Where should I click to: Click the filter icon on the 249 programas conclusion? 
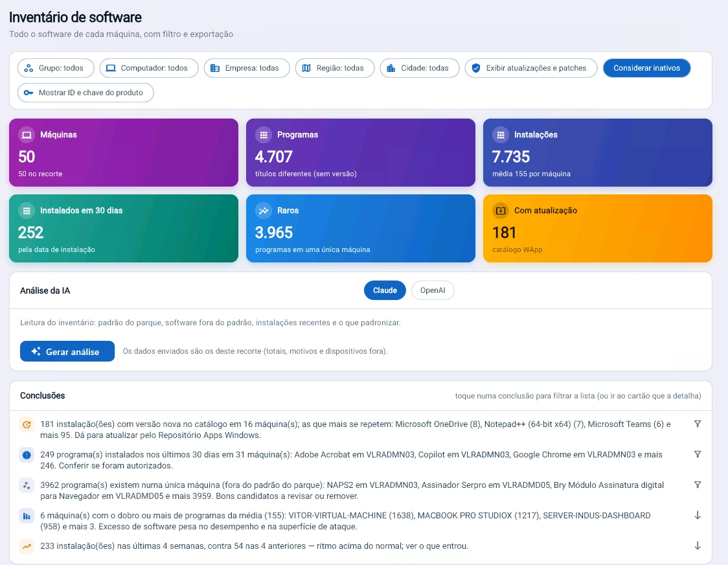[698, 454]
